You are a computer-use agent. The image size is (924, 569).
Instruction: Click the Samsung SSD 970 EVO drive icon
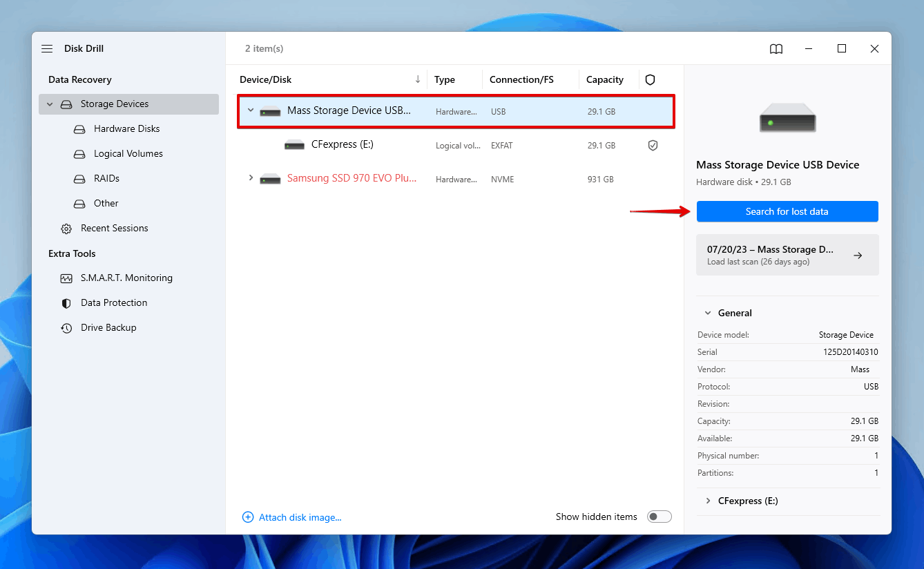click(270, 179)
